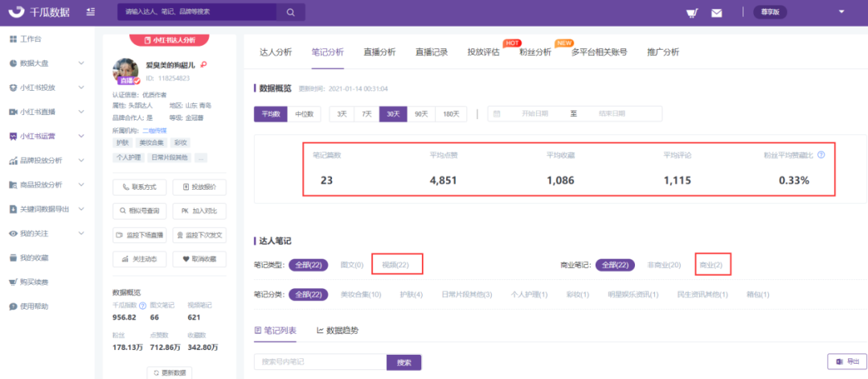Image resolution: width=868 pixels, height=379 pixels.
Task: Open 我的收藏 in the sidebar
Action: tap(35, 257)
